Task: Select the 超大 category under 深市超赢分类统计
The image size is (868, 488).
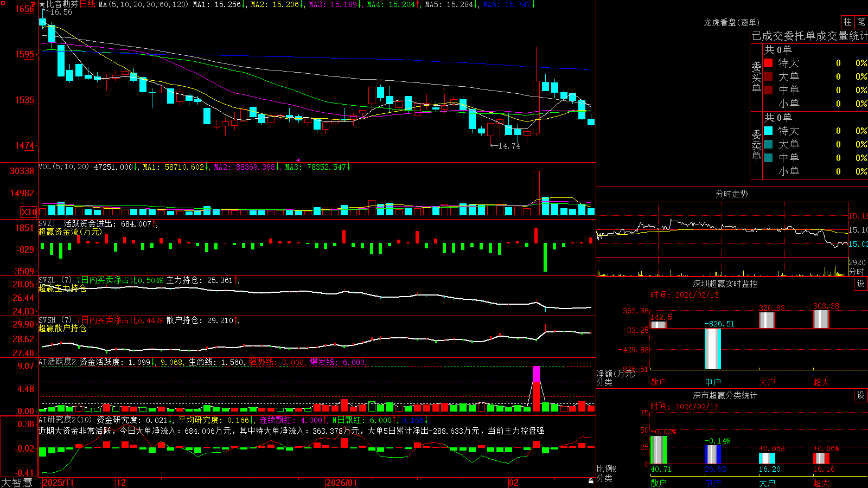Action: tap(821, 483)
